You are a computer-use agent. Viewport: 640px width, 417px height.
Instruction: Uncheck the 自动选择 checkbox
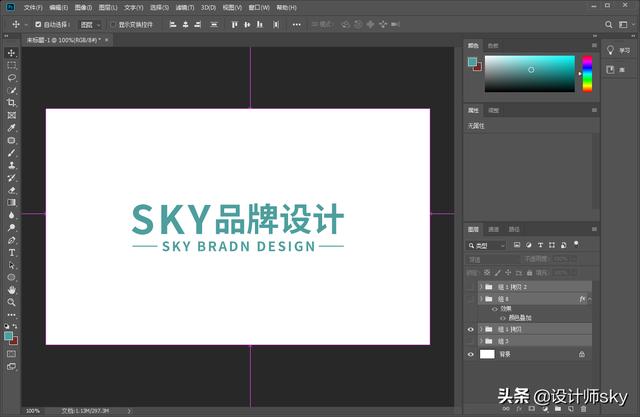click(38, 24)
